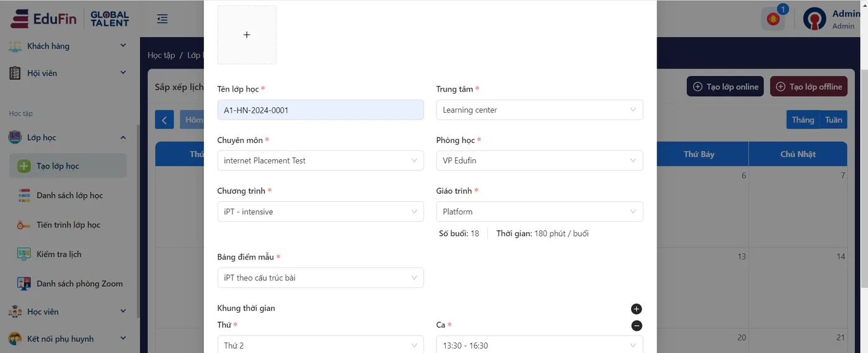This screenshot has width=868, height=353.
Task: Click the Học viên sidebar icon
Action: (x=15, y=312)
